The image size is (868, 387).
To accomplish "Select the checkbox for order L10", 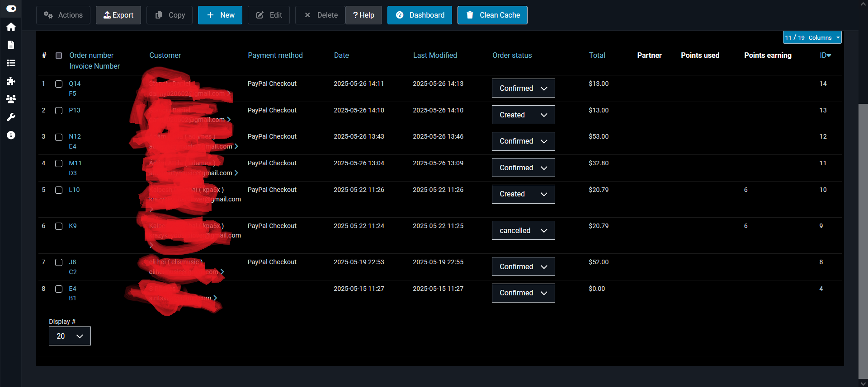I will tap(59, 190).
